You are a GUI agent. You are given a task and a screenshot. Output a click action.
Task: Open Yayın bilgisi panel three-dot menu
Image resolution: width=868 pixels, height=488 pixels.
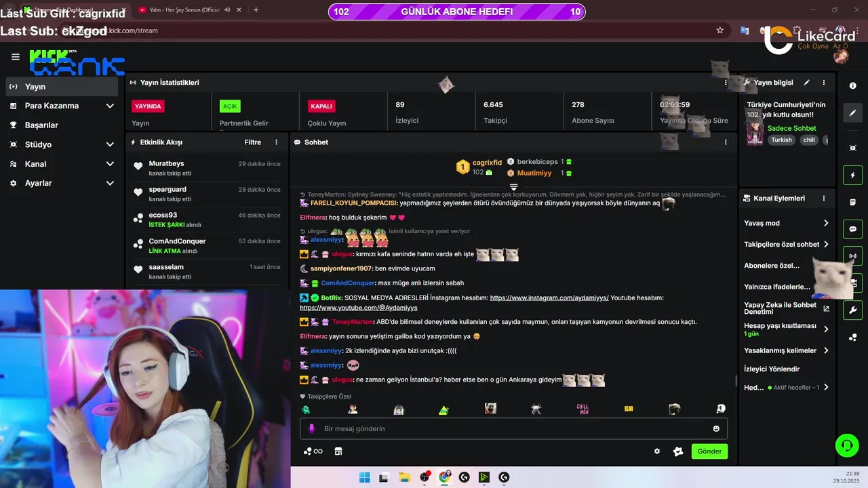824,83
